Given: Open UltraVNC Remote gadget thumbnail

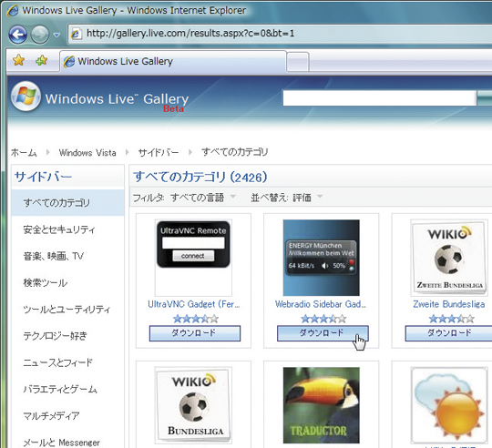Looking at the screenshot, I should click(193, 258).
